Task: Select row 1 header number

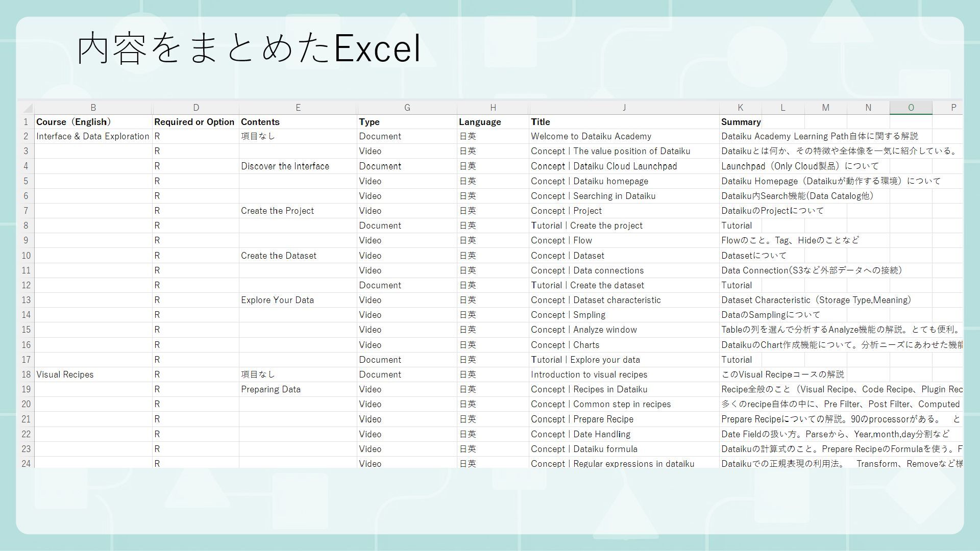Action: 26,122
